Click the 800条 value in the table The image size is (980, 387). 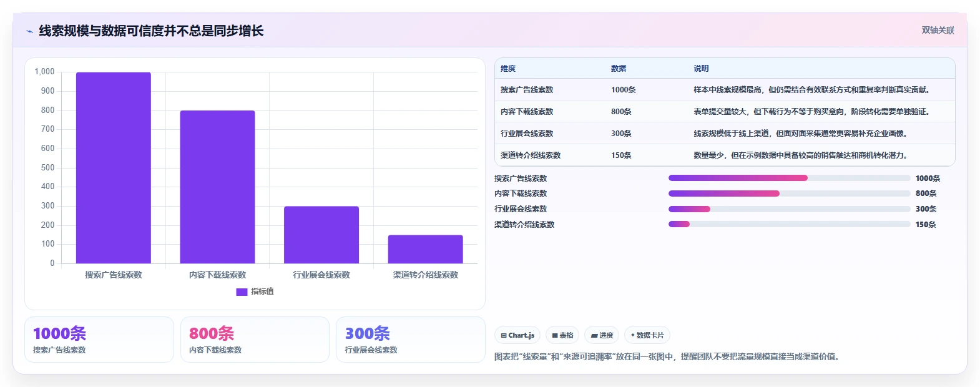[621, 112]
